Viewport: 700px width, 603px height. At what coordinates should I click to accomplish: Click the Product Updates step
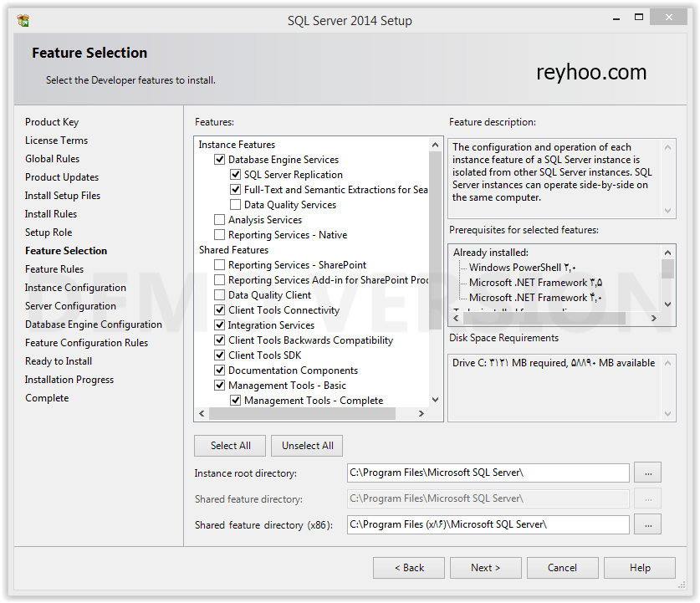coord(62,177)
